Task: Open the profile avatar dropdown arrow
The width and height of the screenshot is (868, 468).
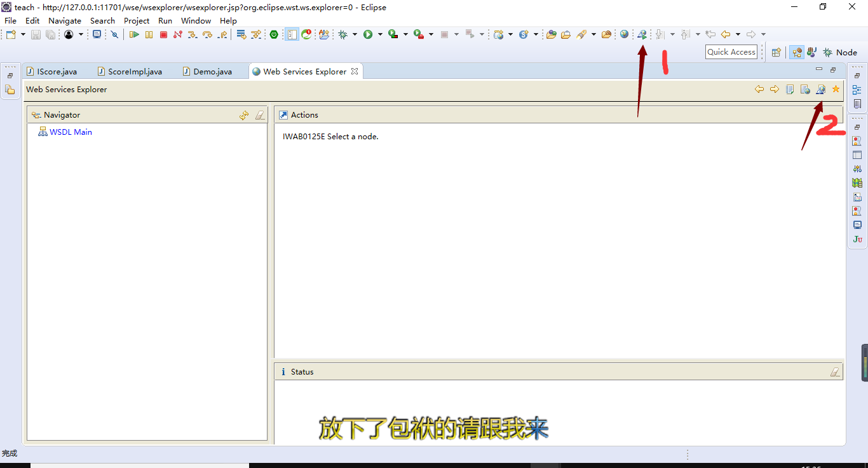Action: tap(81, 34)
